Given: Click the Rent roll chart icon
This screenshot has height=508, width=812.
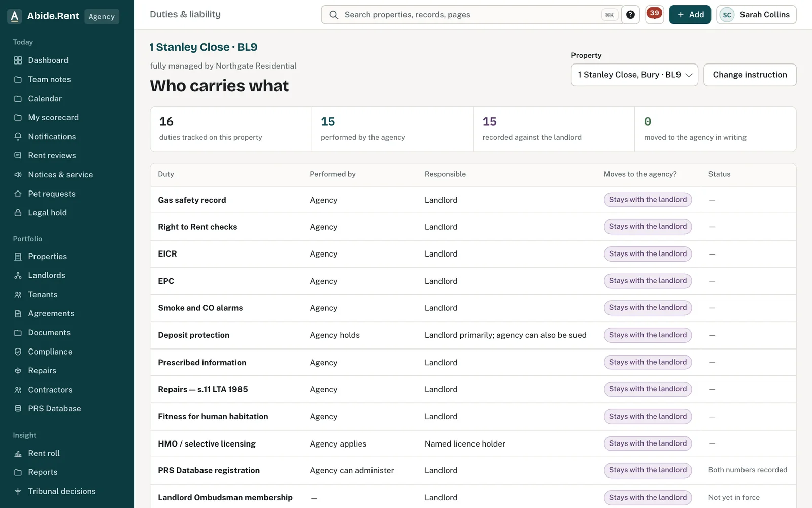Looking at the screenshot, I should pyautogui.click(x=18, y=453).
